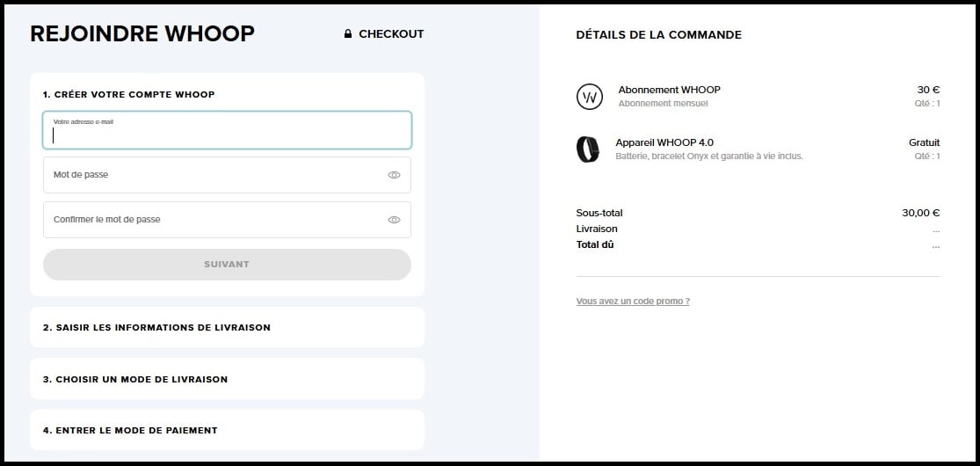
Task: Click the WHOOP circular logo icon
Action: point(589,97)
